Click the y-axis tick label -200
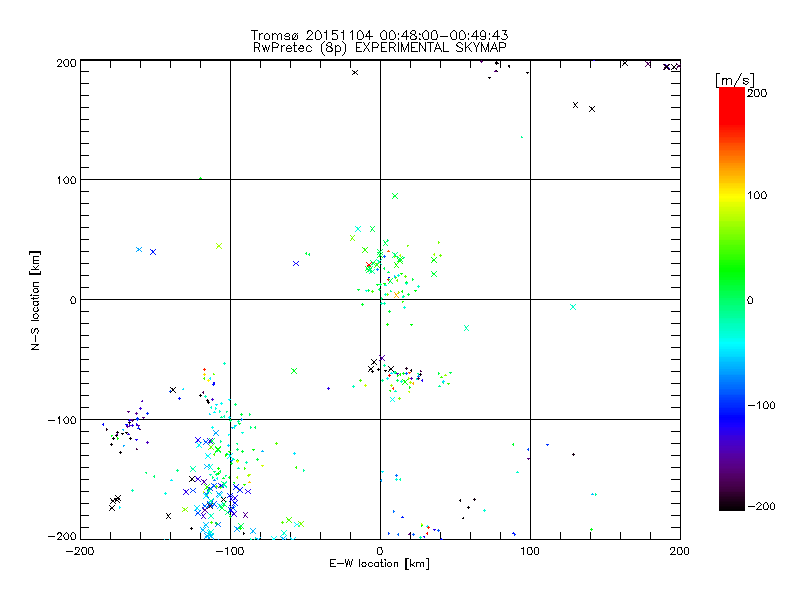Screen dimensions: 800x600 tap(62, 536)
